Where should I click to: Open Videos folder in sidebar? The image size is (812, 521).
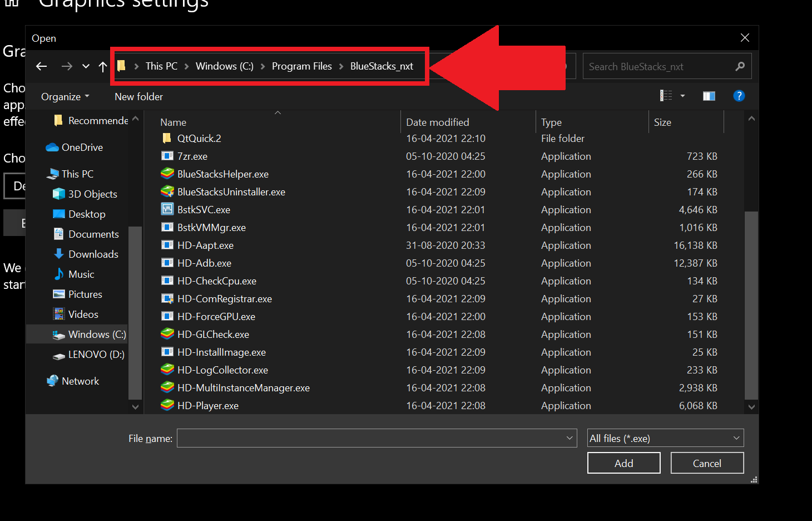coord(76,314)
